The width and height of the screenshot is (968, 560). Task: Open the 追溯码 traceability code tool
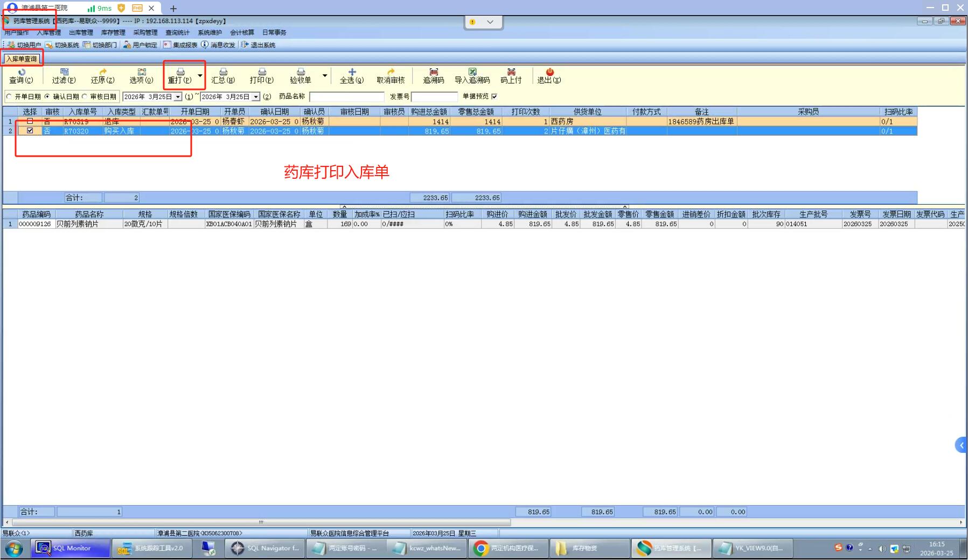[x=434, y=76]
